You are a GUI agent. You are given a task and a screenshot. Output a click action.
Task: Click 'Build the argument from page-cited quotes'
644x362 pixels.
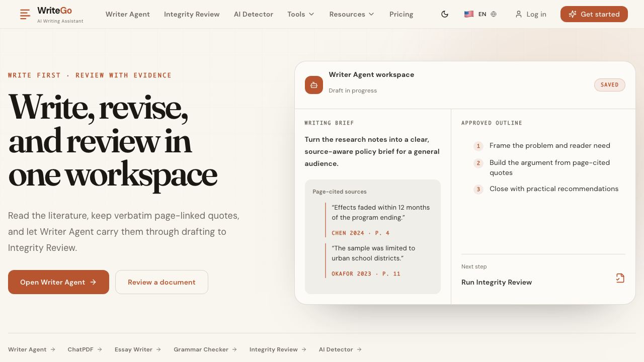point(549,167)
